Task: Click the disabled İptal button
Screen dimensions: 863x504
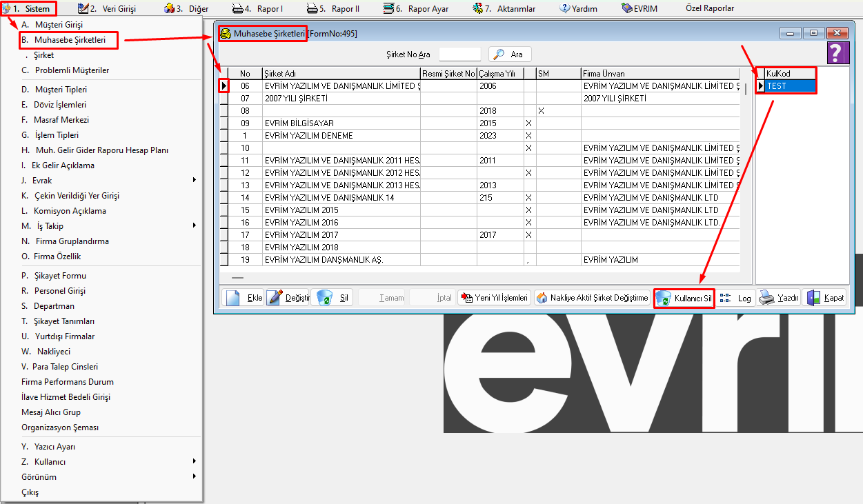Action: [432, 298]
